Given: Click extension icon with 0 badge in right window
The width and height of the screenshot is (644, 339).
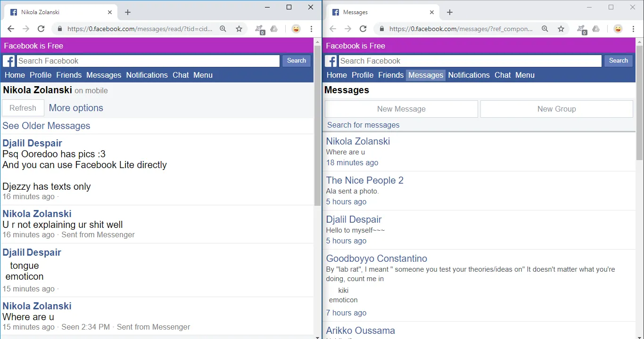Looking at the screenshot, I should [x=582, y=29].
